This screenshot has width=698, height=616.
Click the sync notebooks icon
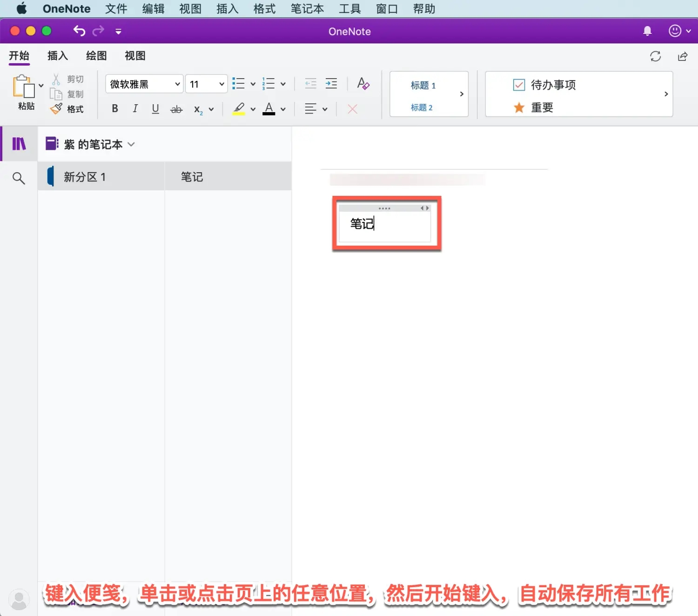coord(655,56)
